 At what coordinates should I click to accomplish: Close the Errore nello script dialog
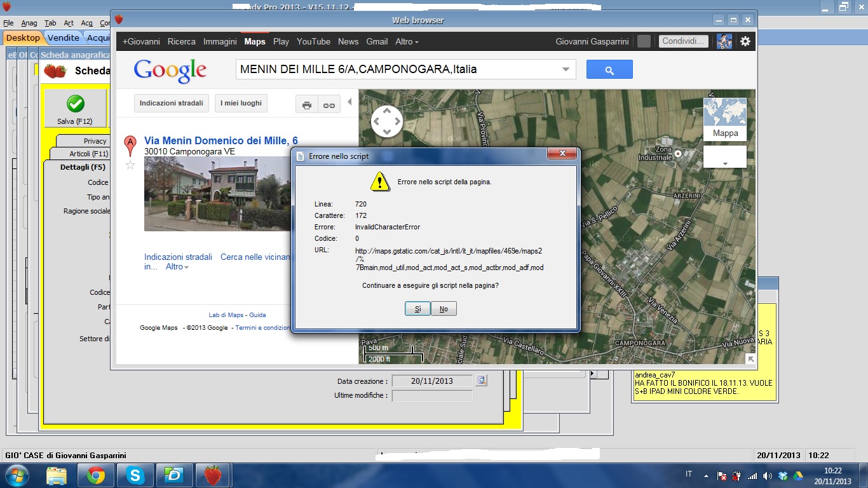coord(562,154)
